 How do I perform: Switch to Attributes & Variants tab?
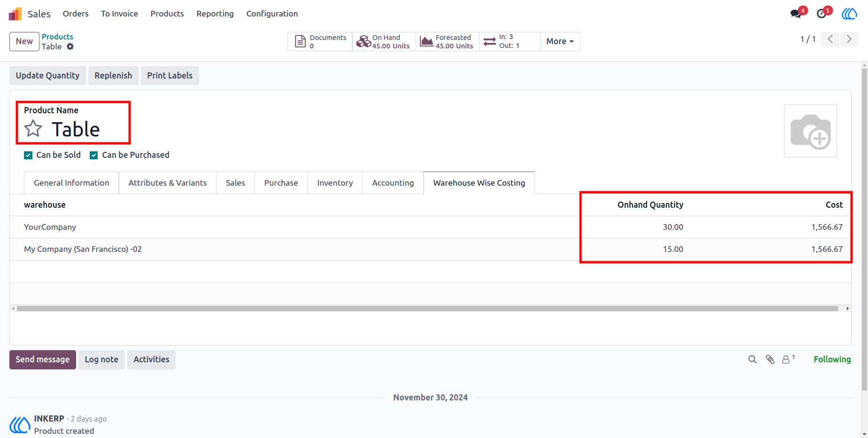(168, 183)
